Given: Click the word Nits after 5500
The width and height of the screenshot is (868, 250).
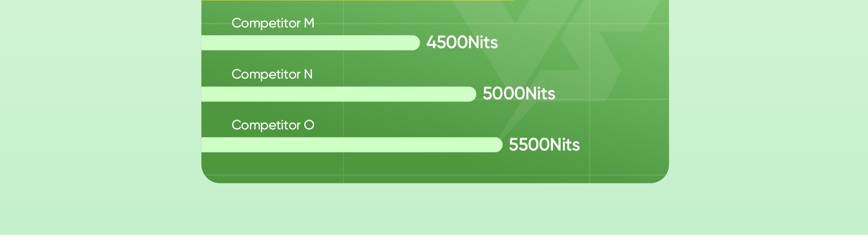Looking at the screenshot, I should (x=562, y=145).
